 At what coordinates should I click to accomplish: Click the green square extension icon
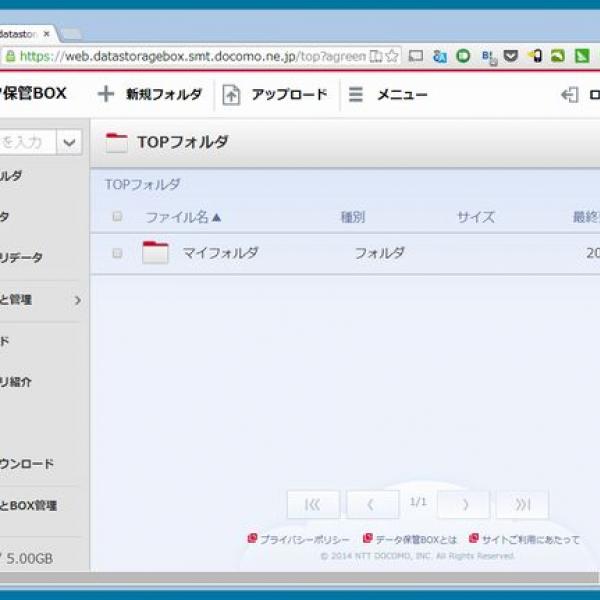(x=582, y=57)
